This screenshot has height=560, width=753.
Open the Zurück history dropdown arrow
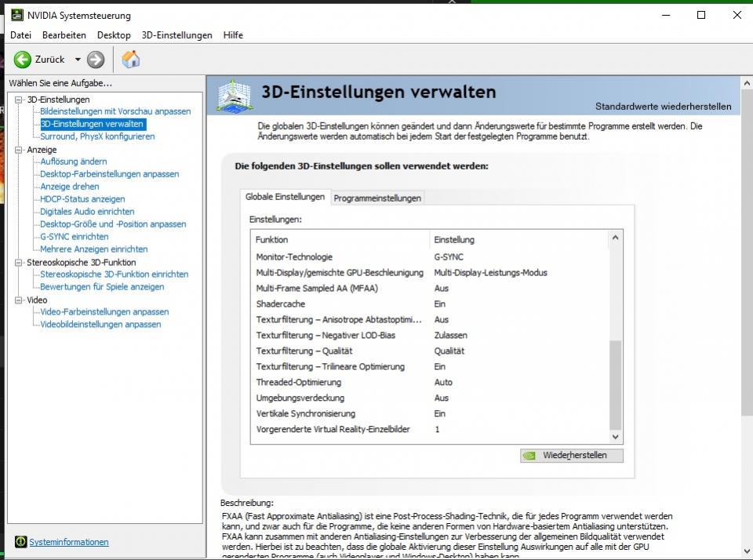coord(78,60)
